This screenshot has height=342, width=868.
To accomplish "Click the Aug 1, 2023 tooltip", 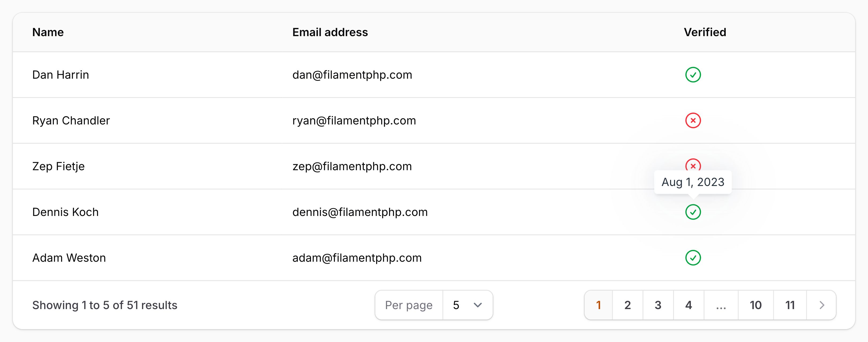I will coord(693,182).
